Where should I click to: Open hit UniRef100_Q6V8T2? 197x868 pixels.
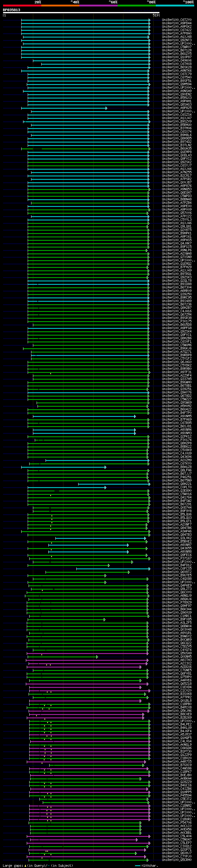177,572
